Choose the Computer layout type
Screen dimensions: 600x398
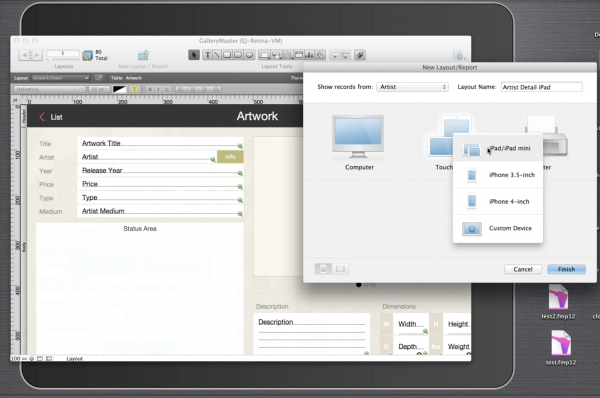point(359,143)
